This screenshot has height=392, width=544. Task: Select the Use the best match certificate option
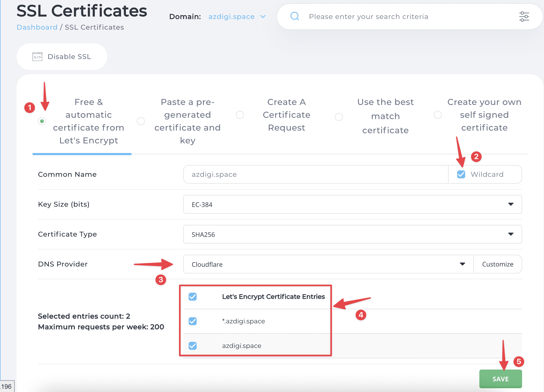(339, 117)
